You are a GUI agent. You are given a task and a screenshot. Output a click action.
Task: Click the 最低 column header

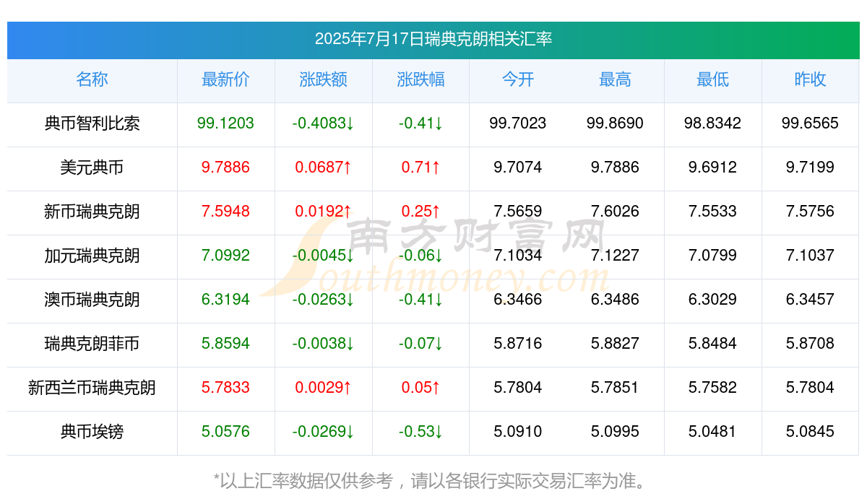tap(712, 79)
